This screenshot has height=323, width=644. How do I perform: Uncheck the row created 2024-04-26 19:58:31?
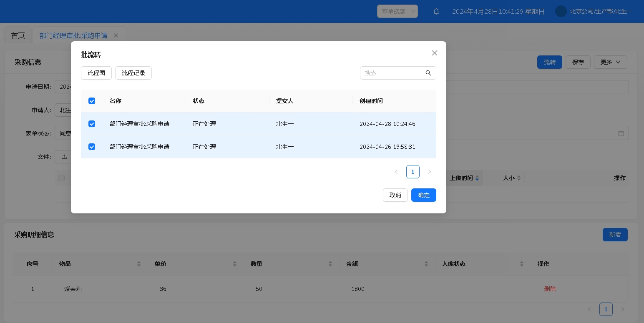(x=92, y=147)
